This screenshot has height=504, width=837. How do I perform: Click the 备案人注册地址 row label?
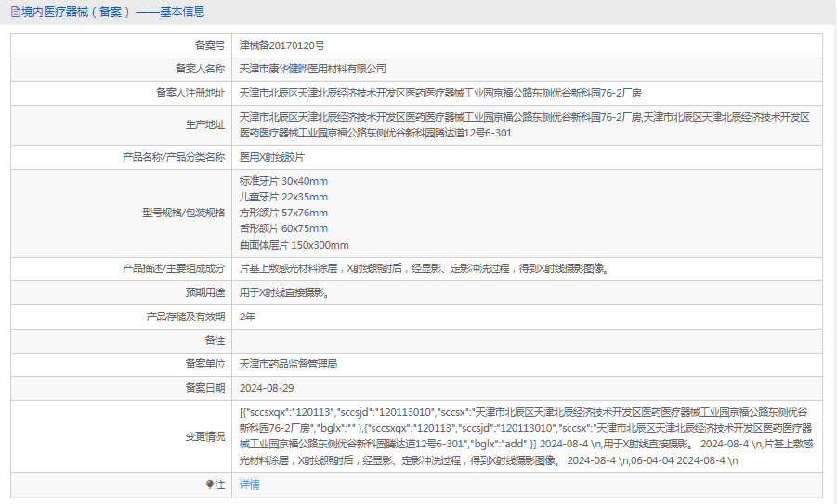point(190,93)
